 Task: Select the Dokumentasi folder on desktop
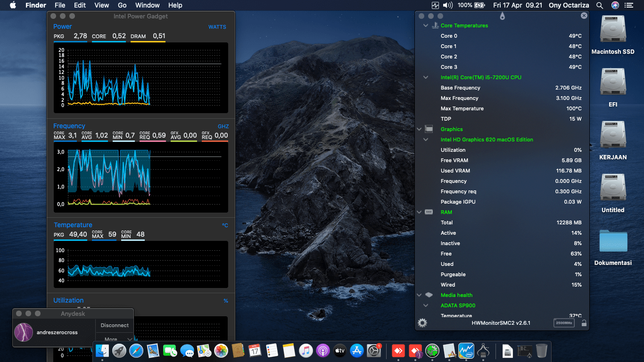[613, 241]
